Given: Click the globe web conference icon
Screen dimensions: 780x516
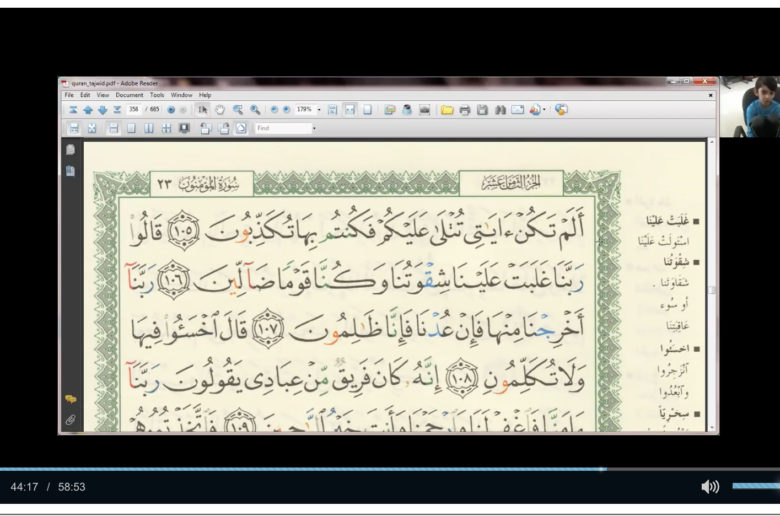Looking at the screenshot, I should tap(561, 110).
